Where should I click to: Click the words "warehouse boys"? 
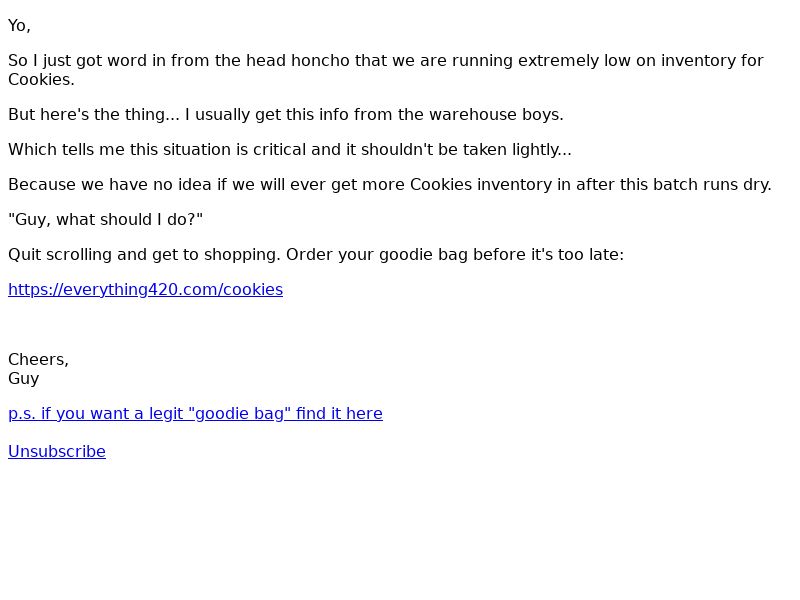click(x=494, y=114)
